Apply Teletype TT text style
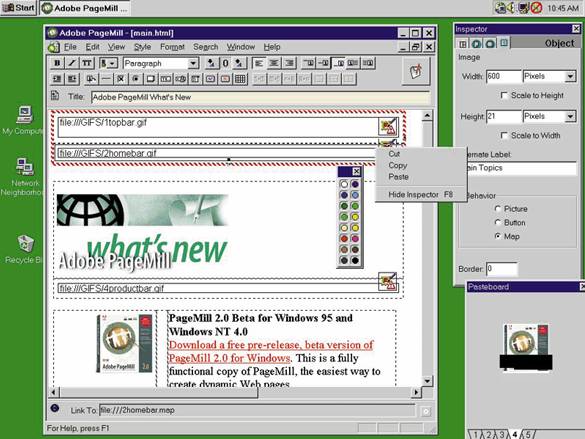585x439 pixels. tap(87, 63)
